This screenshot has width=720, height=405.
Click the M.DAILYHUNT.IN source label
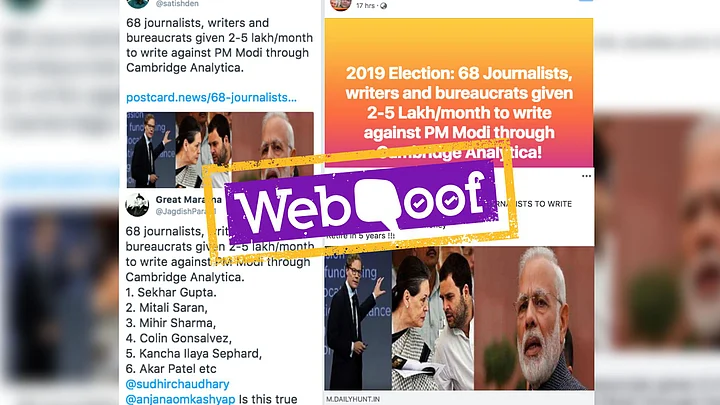click(353, 399)
